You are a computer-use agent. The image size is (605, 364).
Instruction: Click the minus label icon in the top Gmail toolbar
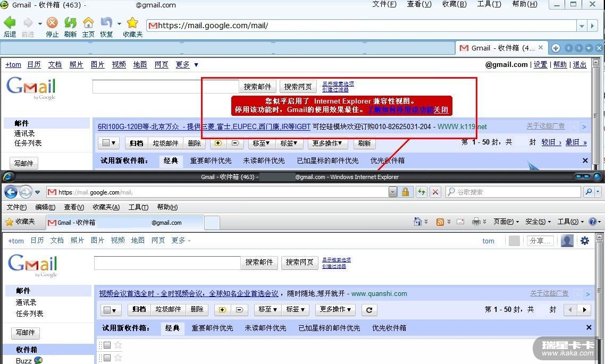(235, 143)
